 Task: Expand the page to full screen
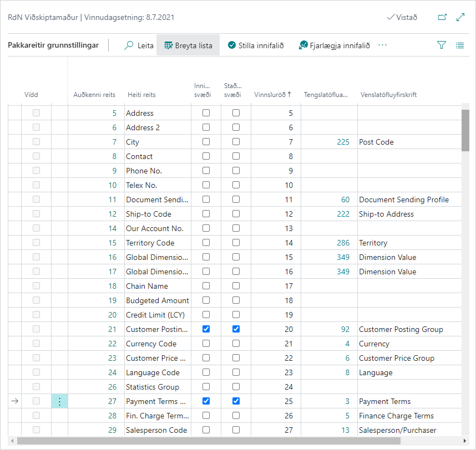click(460, 17)
